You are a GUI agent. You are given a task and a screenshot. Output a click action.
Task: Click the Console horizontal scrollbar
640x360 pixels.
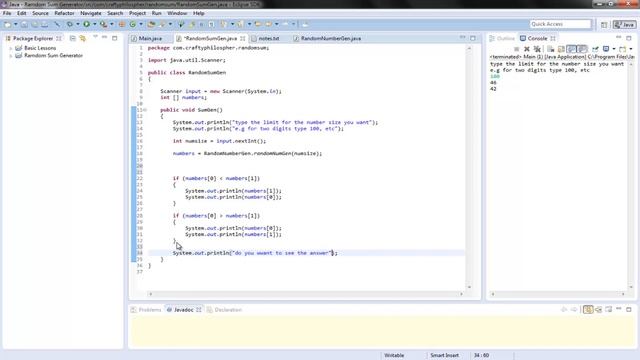(558, 294)
